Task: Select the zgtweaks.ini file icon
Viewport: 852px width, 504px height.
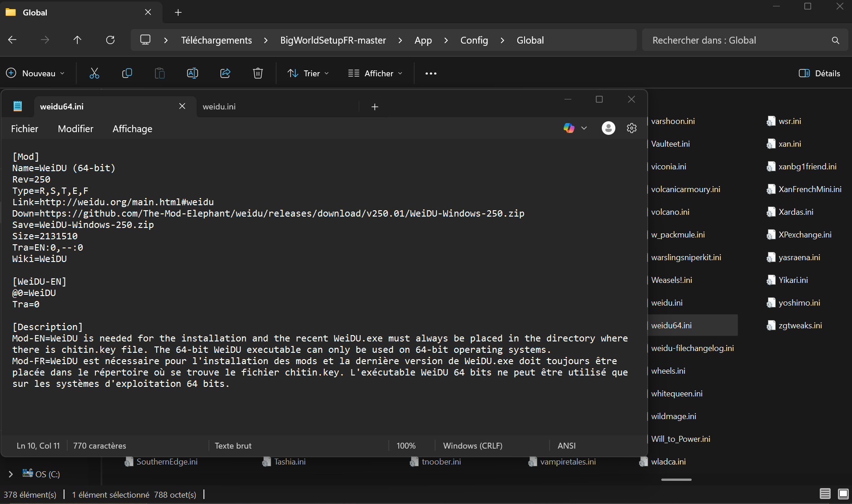Action: click(x=771, y=326)
